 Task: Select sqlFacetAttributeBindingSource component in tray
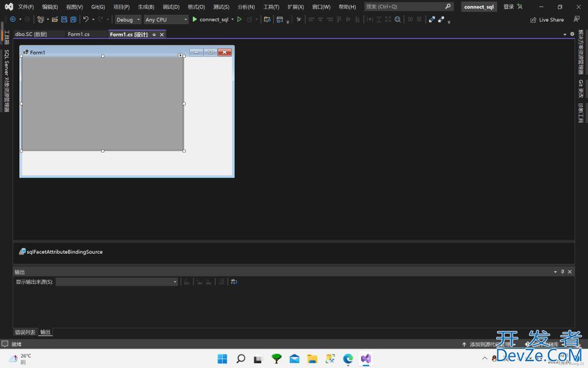[x=61, y=251]
